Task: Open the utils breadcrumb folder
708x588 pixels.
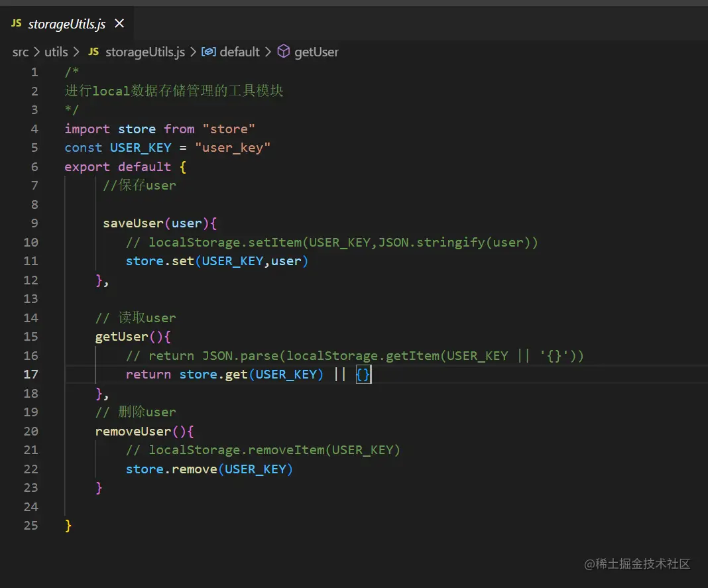Action: click(56, 52)
